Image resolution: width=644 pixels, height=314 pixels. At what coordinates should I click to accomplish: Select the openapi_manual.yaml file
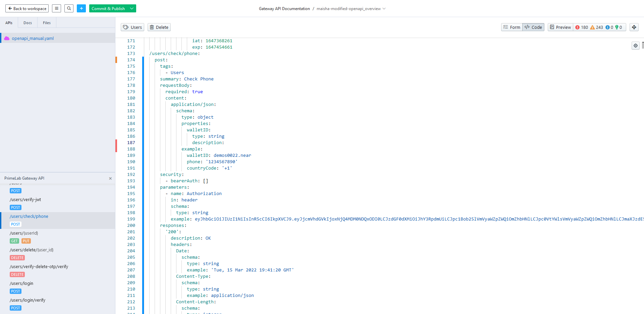33,38
